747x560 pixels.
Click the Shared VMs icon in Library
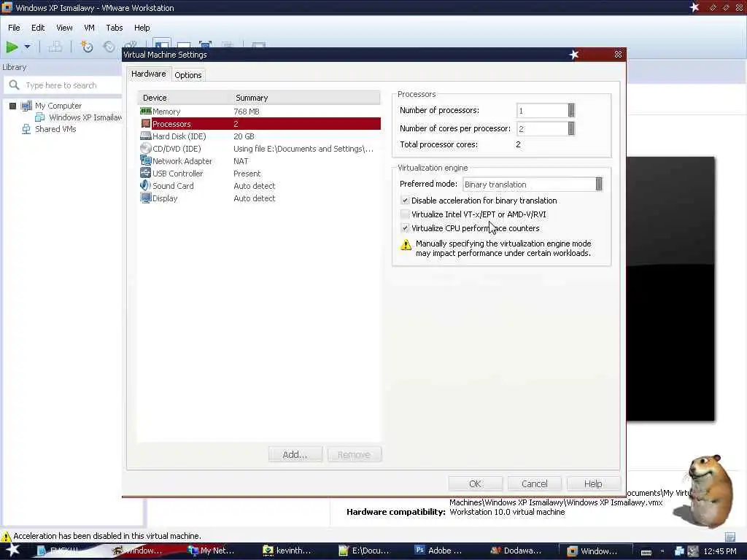click(x=26, y=129)
